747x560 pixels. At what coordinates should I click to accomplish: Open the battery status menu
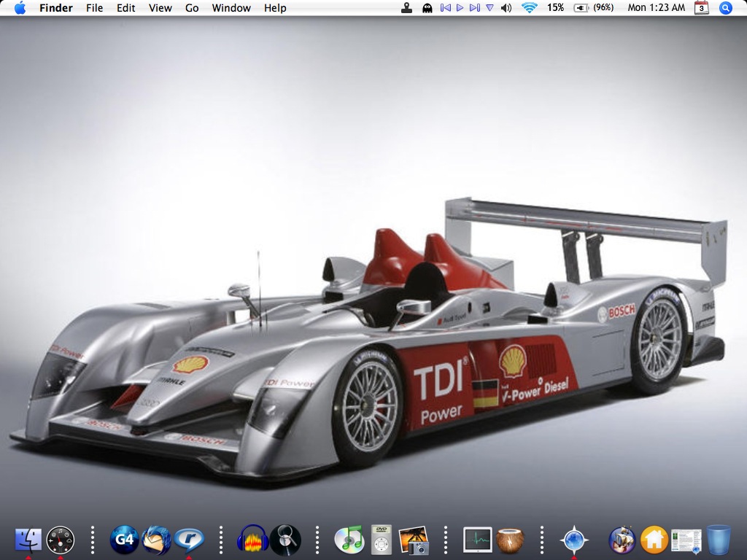tap(593, 7)
